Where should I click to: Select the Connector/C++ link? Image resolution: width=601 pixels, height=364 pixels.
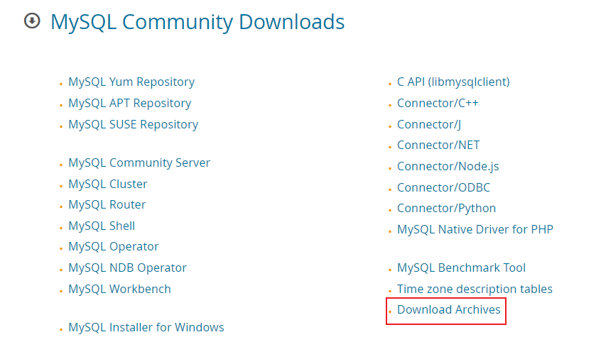tap(438, 104)
